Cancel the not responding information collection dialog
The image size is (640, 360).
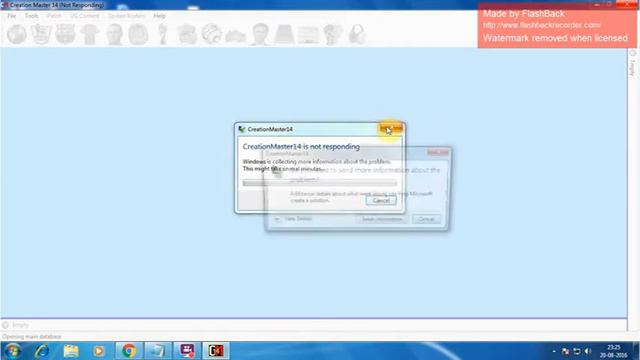[x=381, y=200]
